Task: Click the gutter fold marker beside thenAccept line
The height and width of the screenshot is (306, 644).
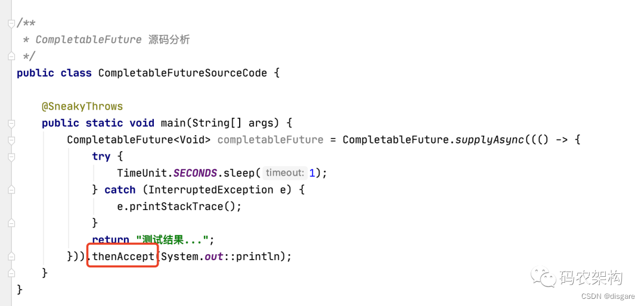Action: pos(11,256)
